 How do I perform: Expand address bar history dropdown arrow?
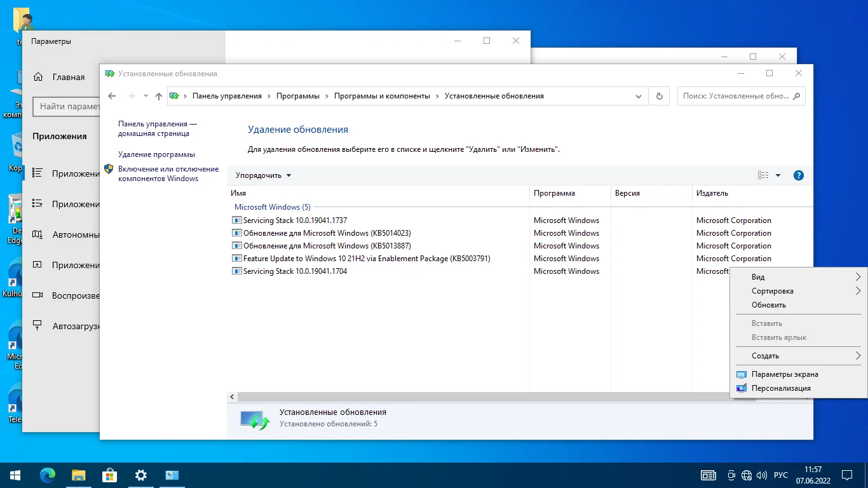point(639,96)
